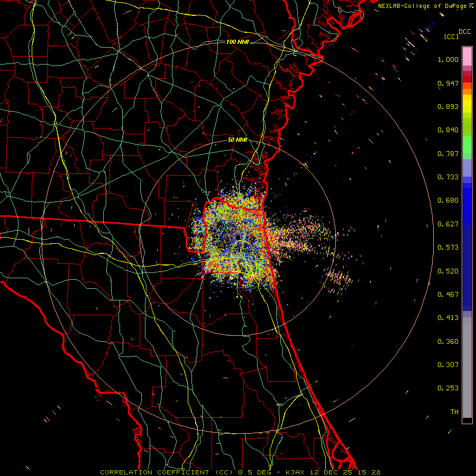The image size is (476, 476).
Task: Select the 0.467 scale value
Action: tap(448, 295)
